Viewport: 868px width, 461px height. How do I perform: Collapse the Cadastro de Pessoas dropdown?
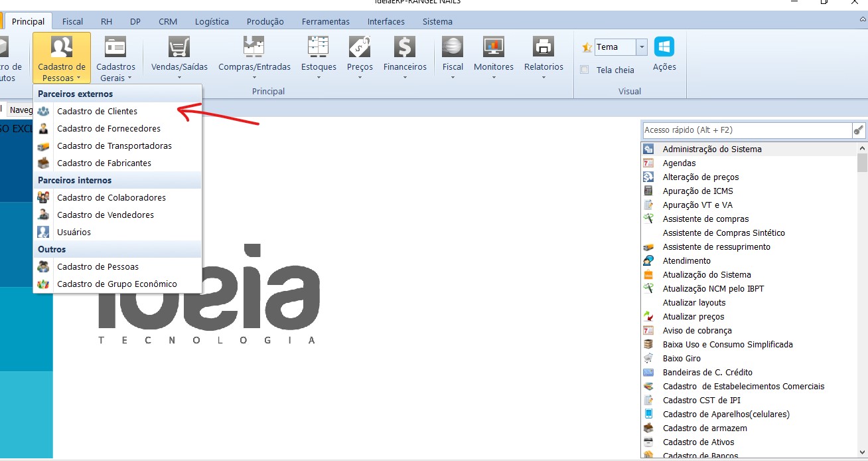(62, 60)
